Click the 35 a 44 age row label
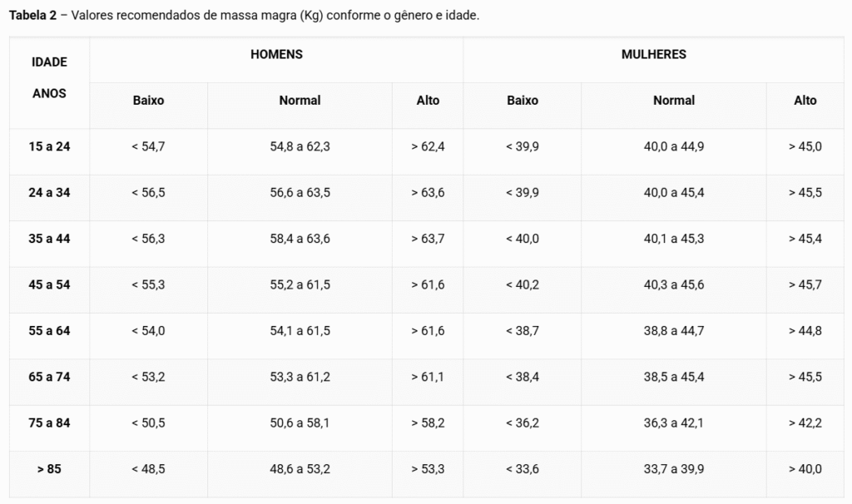The image size is (852, 504). point(49,239)
